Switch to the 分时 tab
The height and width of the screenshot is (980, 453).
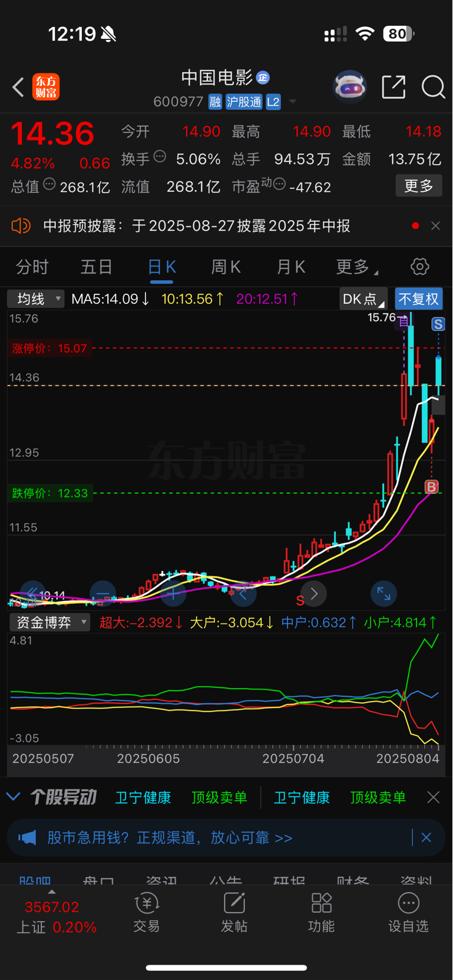tap(32, 267)
